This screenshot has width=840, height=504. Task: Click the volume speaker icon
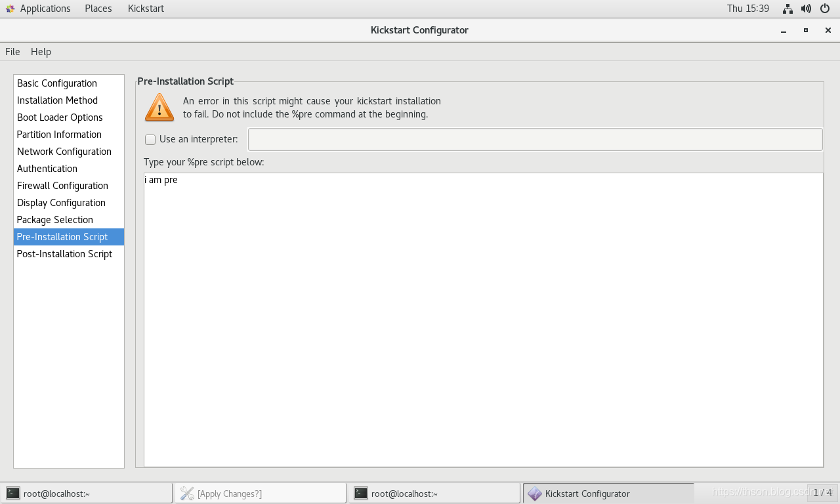point(807,9)
